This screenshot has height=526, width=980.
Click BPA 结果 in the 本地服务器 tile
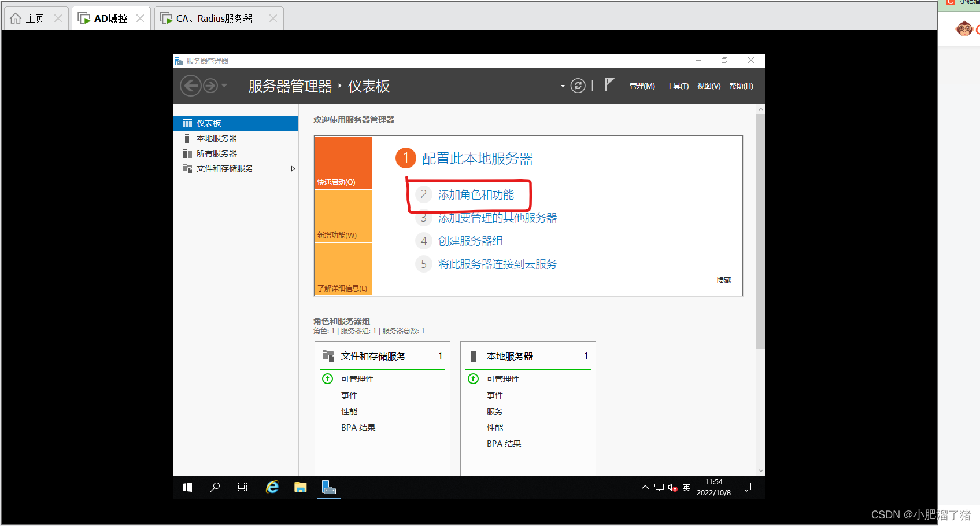click(504, 444)
